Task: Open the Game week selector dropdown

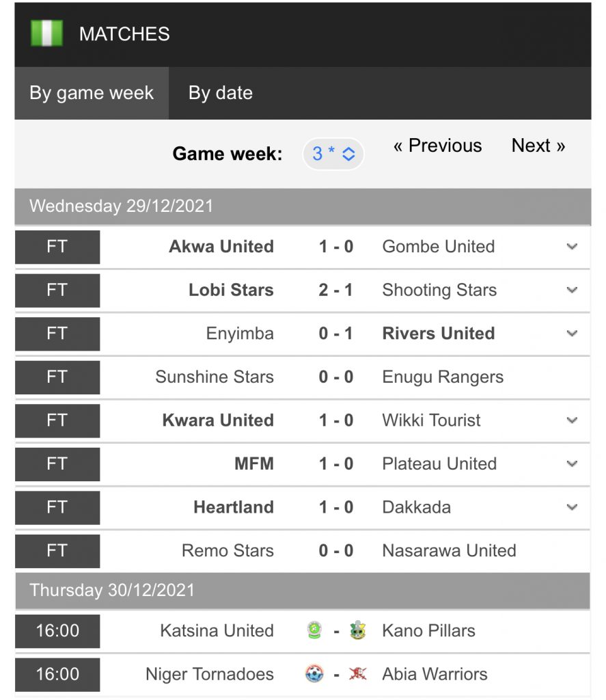Action: click(333, 154)
